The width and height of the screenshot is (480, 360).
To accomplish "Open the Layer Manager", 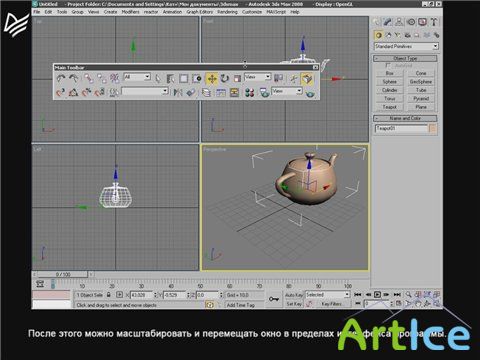I will pos(206,92).
